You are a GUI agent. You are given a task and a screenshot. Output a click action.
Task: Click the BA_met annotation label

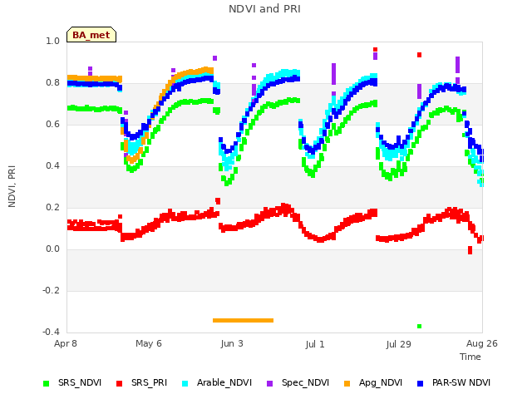91,35
